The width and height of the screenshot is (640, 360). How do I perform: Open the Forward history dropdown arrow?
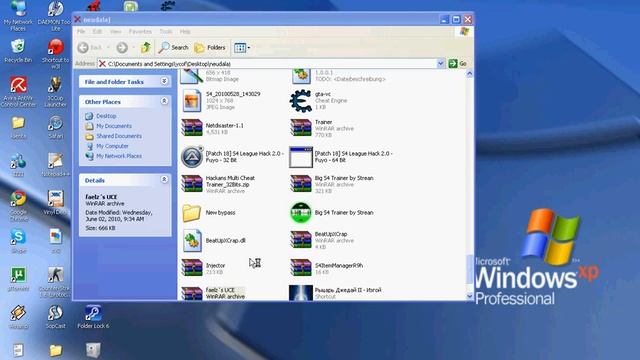click(133, 48)
